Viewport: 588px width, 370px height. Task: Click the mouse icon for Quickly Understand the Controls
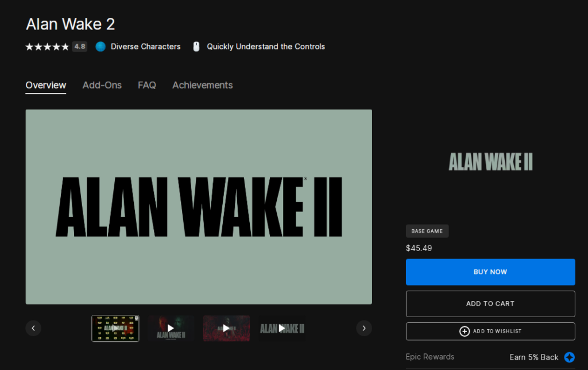pos(196,47)
